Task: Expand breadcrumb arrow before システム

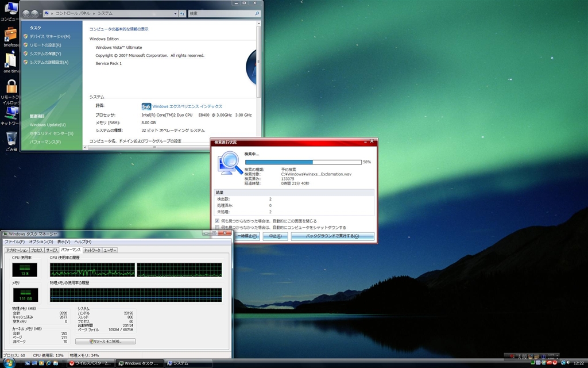Action: [x=94, y=14]
